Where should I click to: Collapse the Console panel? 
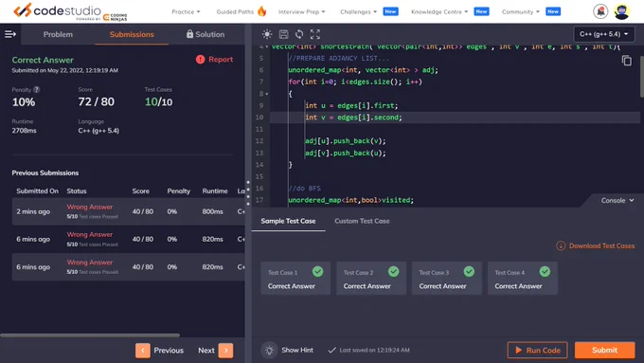point(617,200)
